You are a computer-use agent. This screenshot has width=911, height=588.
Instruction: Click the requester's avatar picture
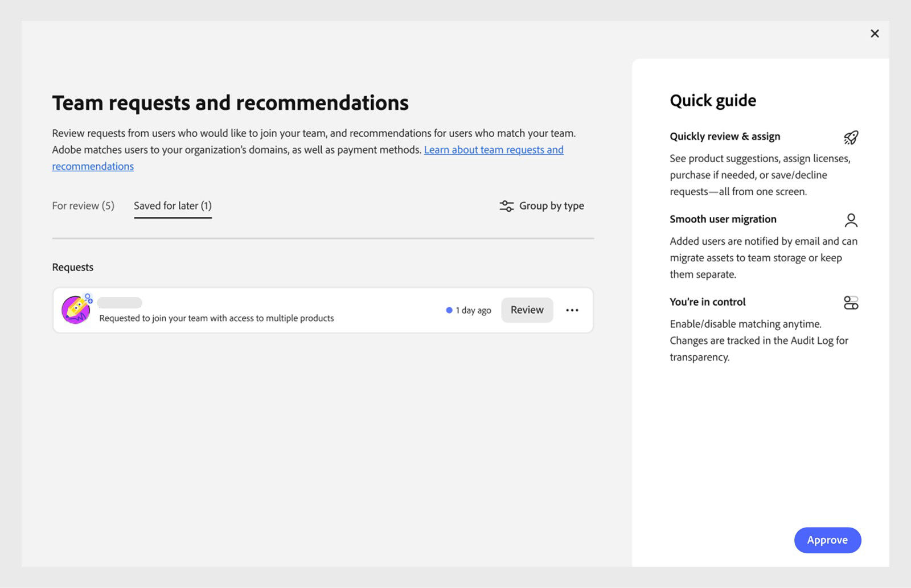(75, 311)
